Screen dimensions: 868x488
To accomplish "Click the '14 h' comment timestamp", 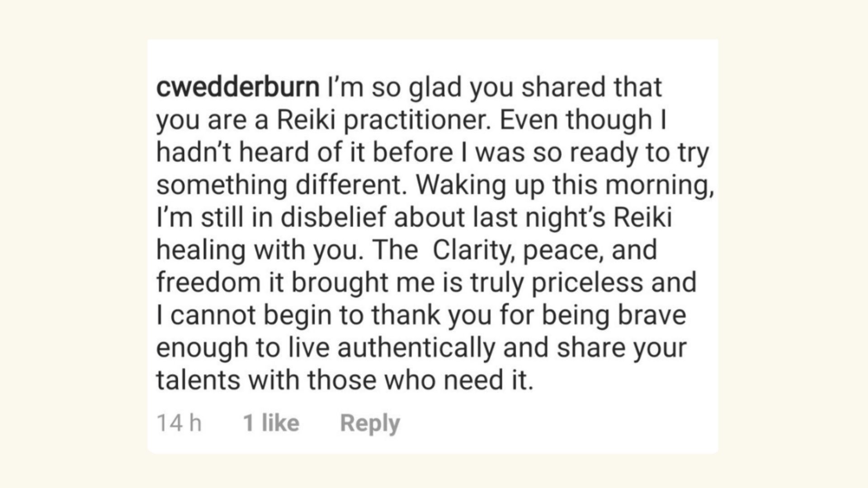I will pyautogui.click(x=179, y=423).
